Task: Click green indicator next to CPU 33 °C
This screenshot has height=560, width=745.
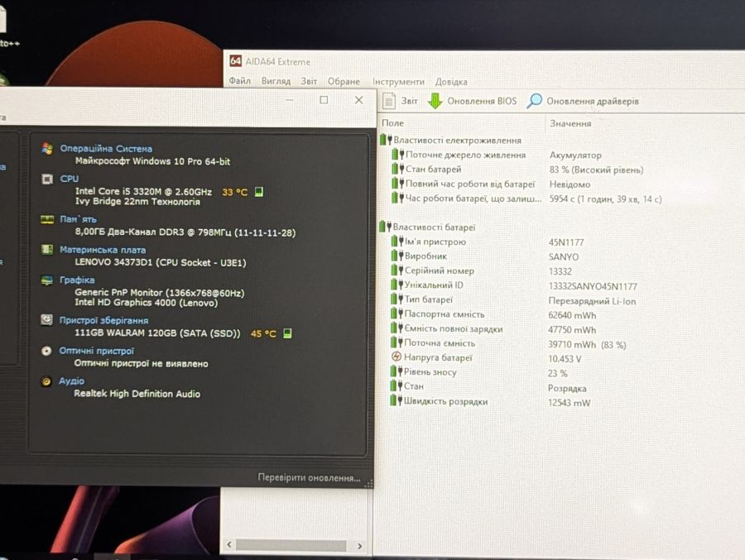Action: 259,192
